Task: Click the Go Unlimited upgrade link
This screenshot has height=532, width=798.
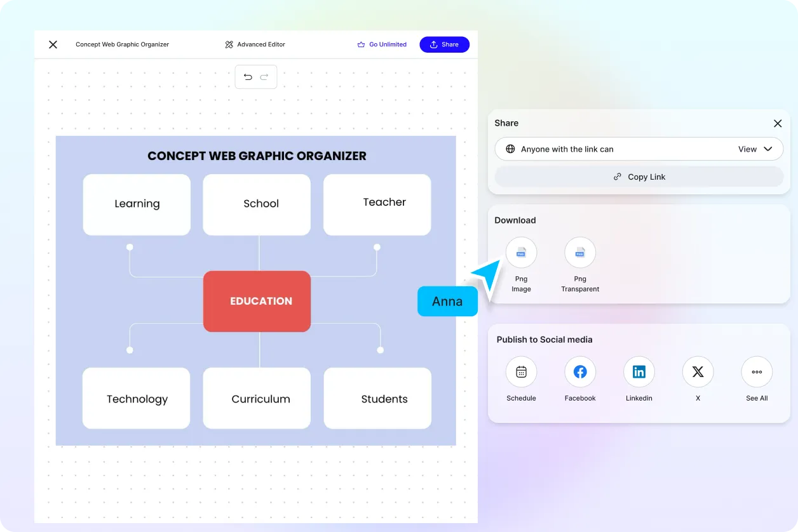Action: point(382,44)
